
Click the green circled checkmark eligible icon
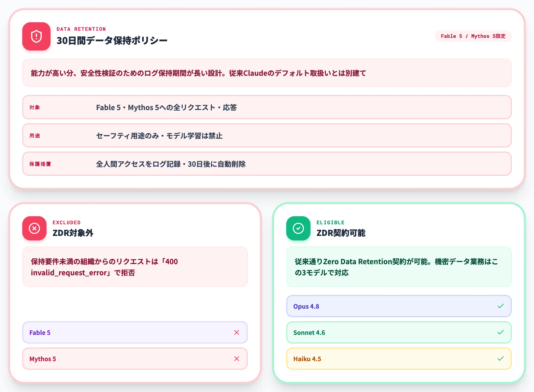point(298,228)
